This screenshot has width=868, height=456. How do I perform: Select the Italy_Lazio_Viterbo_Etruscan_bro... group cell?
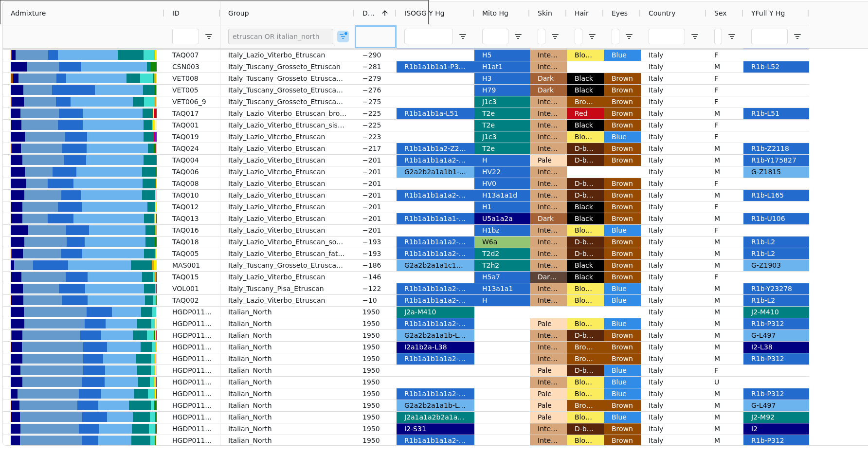pos(287,113)
